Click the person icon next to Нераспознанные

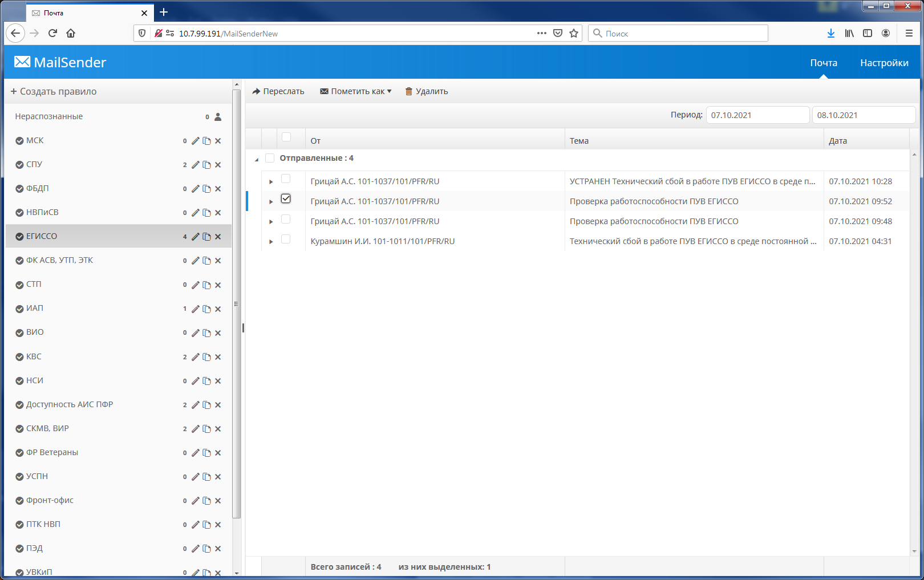click(217, 116)
